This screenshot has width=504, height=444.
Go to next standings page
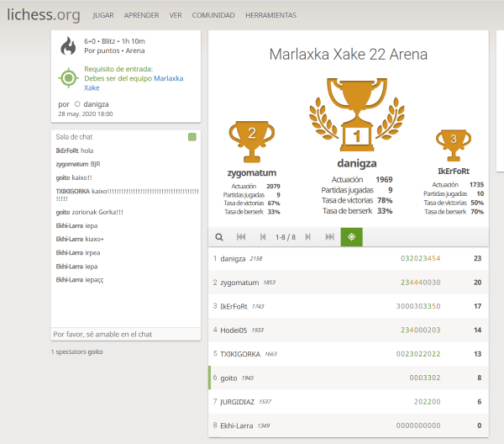pyautogui.click(x=307, y=237)
